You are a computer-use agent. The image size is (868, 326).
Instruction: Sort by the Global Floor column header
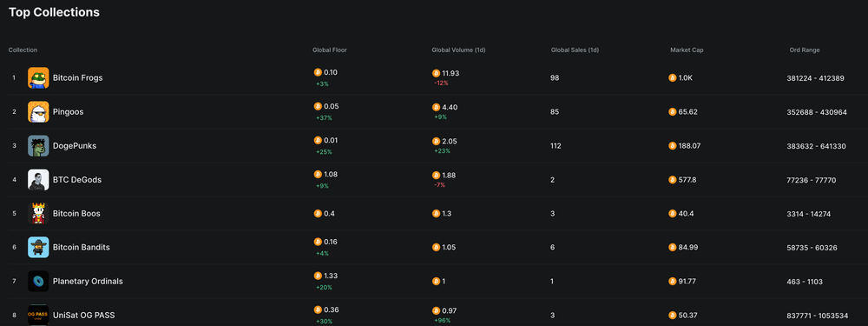(329, 50)
